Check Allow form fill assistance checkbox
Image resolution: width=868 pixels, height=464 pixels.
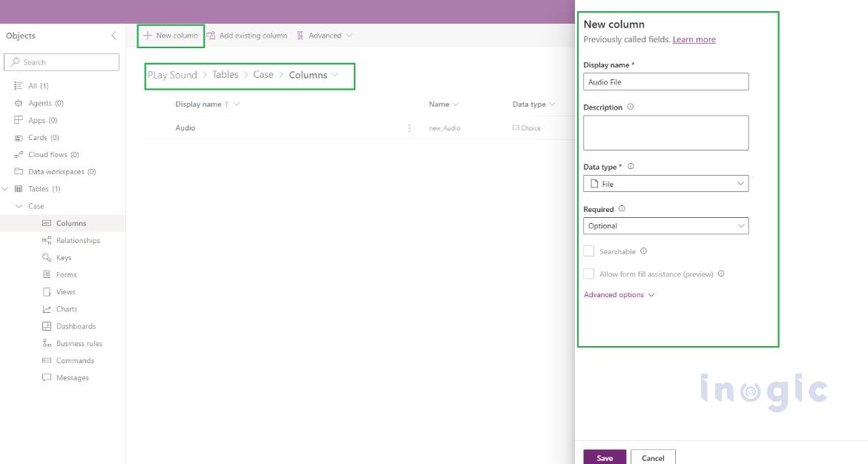(589, 274)
